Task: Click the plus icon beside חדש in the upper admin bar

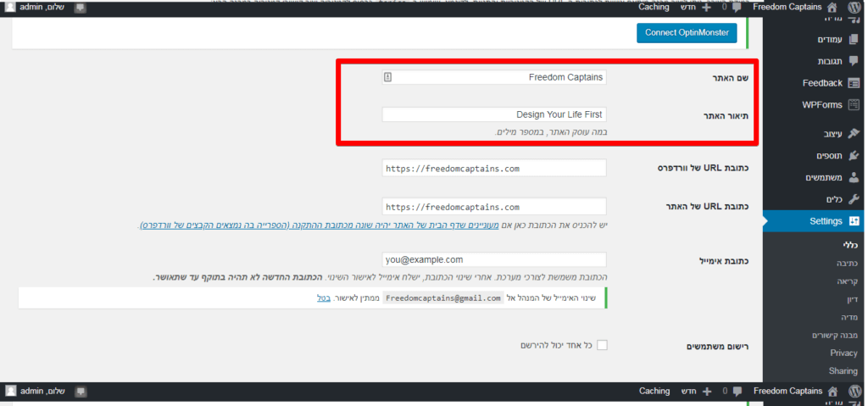Action: (x=706, y=8)
